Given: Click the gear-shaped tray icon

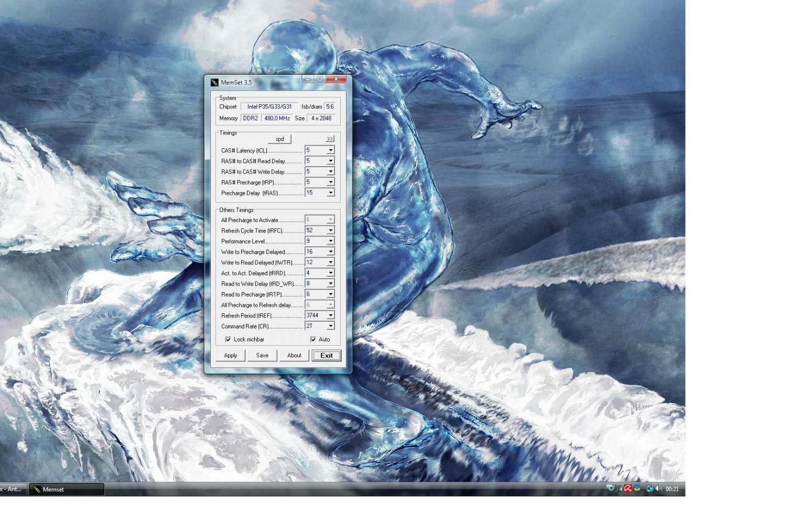Looking at the screenshot, I should coord(610,489).
